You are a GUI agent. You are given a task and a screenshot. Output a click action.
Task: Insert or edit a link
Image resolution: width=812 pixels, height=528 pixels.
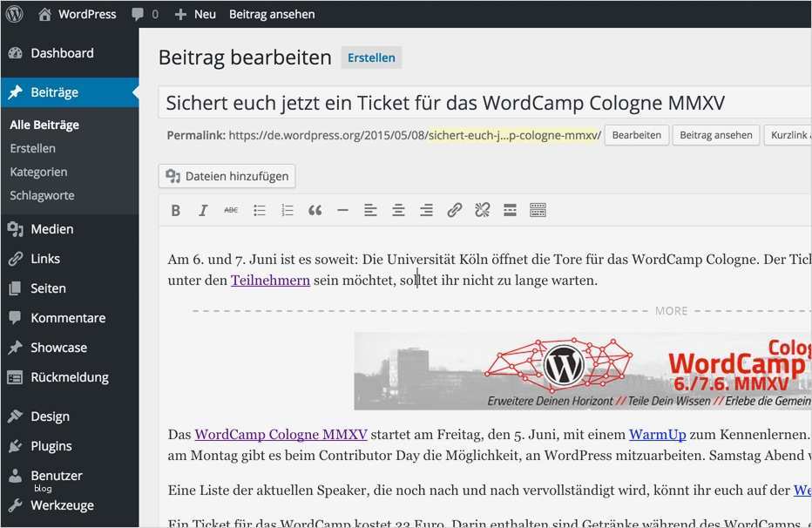[x=454, y=211]
